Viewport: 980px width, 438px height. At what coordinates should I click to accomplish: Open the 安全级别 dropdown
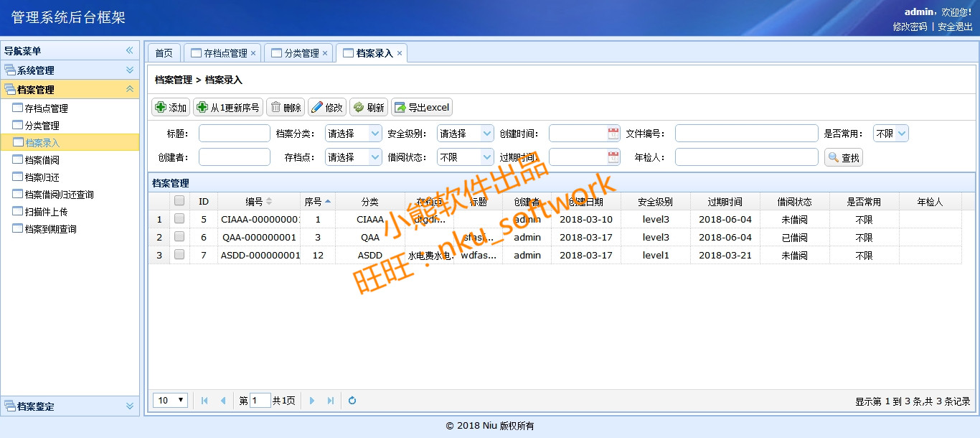[x=486, y=134]
